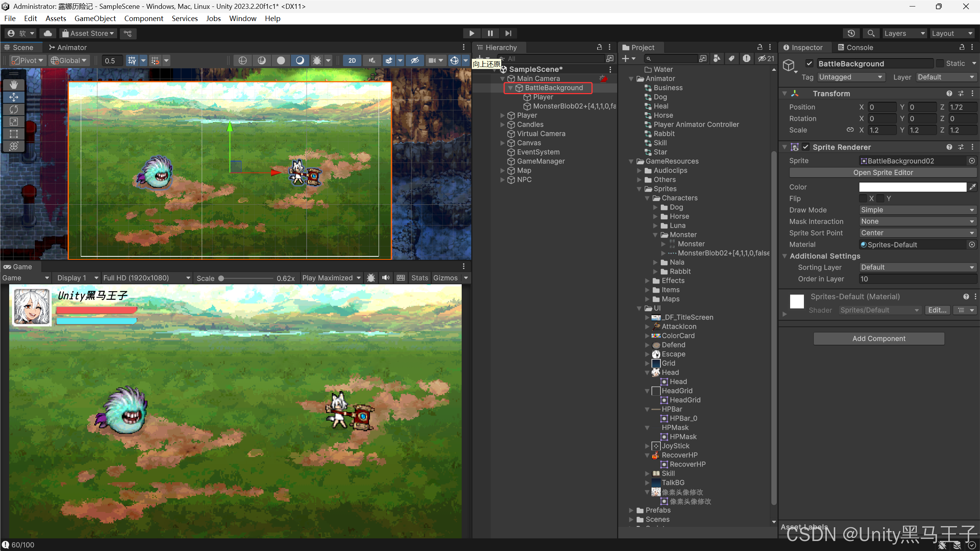980x551 pixels.
Task: Select the Hand tool in Scene view
Action: [14, 85]
